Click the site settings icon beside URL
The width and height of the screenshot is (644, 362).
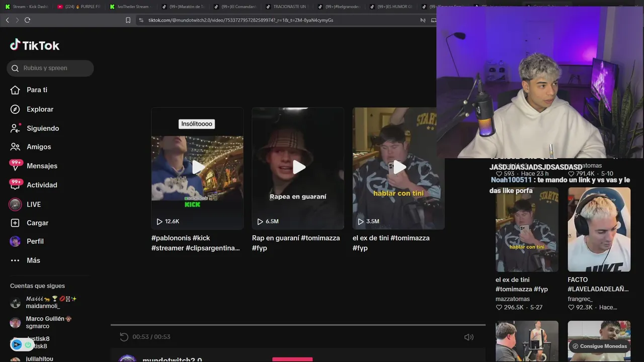tap(141, 20)
